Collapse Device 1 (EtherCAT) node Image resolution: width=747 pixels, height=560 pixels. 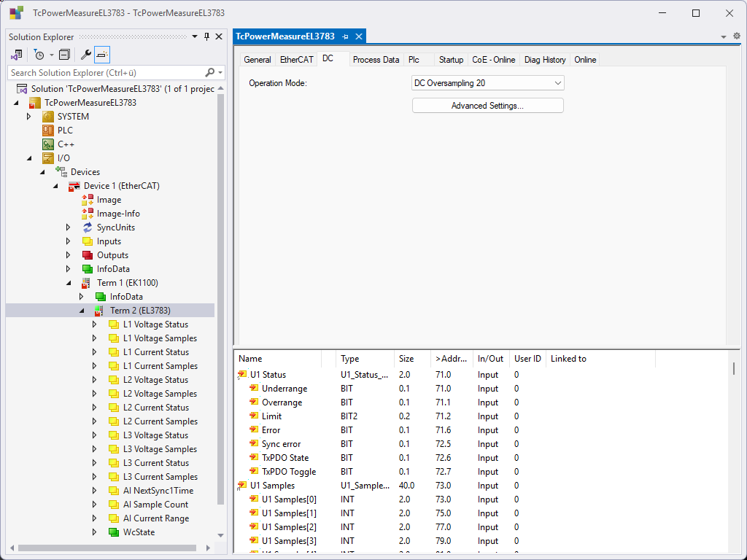coord(55,186)
